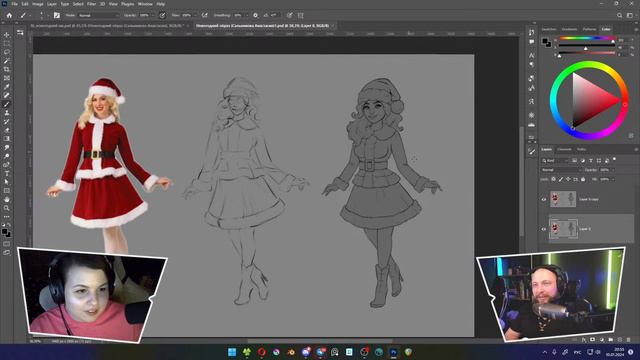Toggle lock all padlock icon

coord(583,179)
